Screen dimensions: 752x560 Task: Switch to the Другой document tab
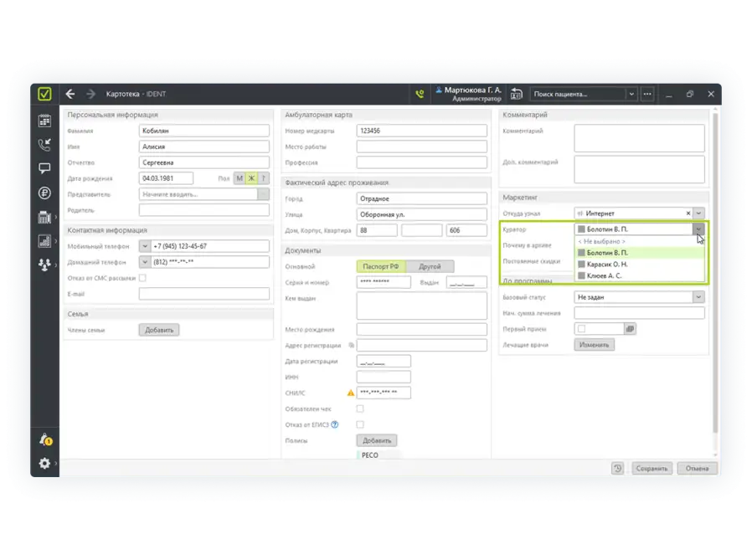point(430,266)
